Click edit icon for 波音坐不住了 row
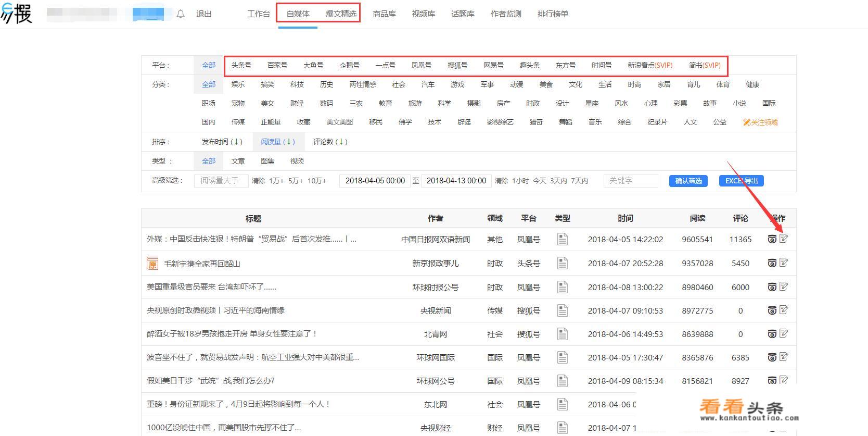The width and height of the screenshot is (868, 436). [x=784, y=357]
